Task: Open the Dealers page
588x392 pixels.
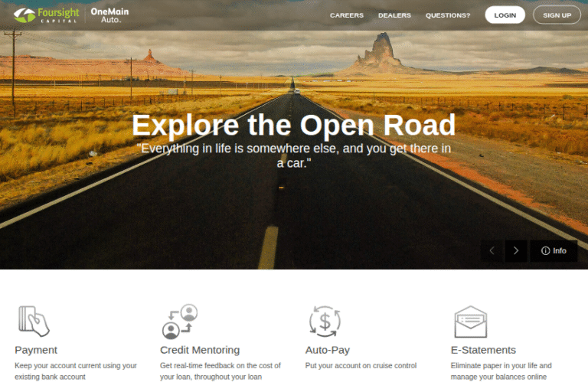Action: [394, 15]
